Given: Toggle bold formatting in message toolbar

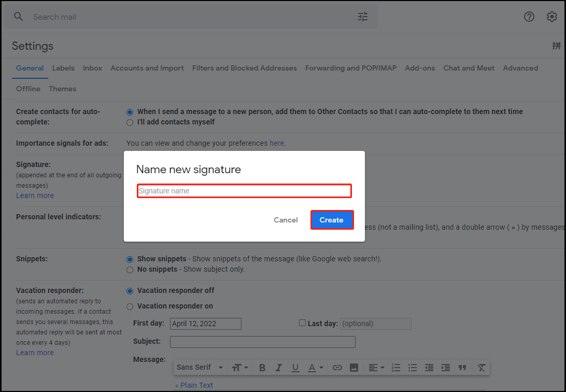Looking at the screenshot, I should click(262, 368).
